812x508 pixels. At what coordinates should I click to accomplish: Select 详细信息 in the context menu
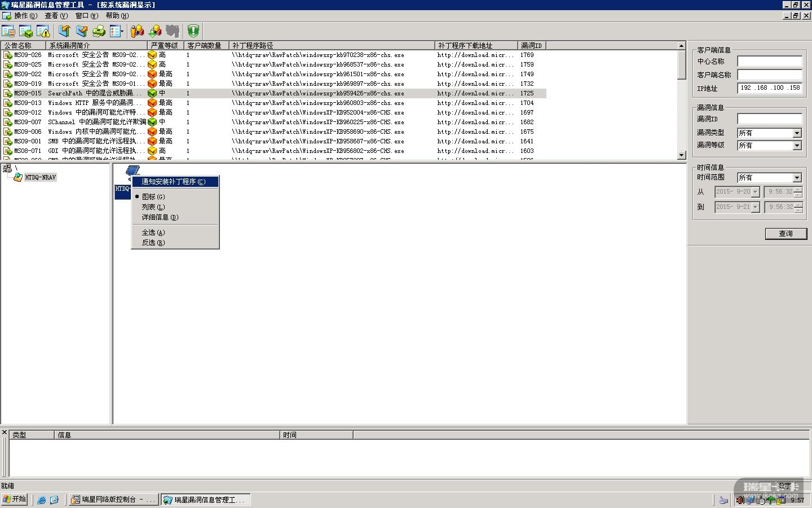175,217
